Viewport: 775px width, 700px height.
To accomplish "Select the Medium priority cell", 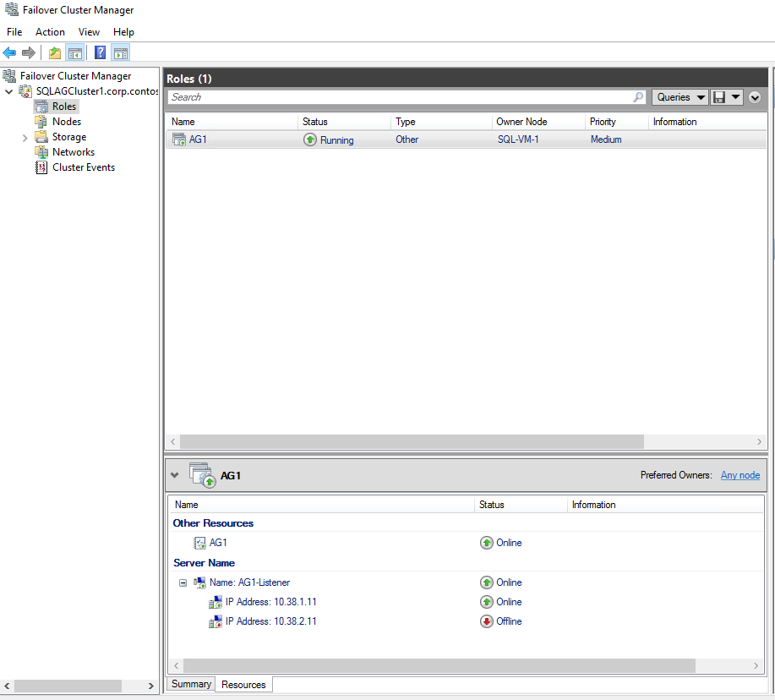I will click(606, 139).
